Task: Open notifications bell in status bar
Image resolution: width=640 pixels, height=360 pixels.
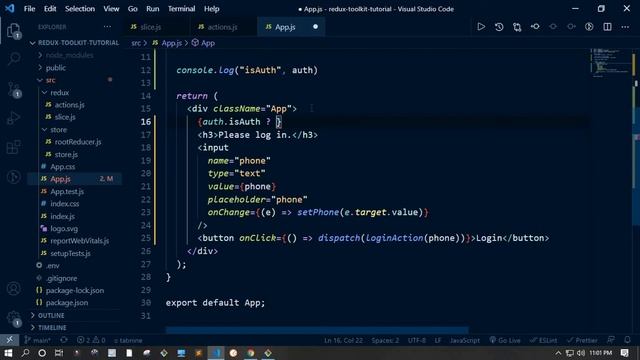Action: (627, 340)
